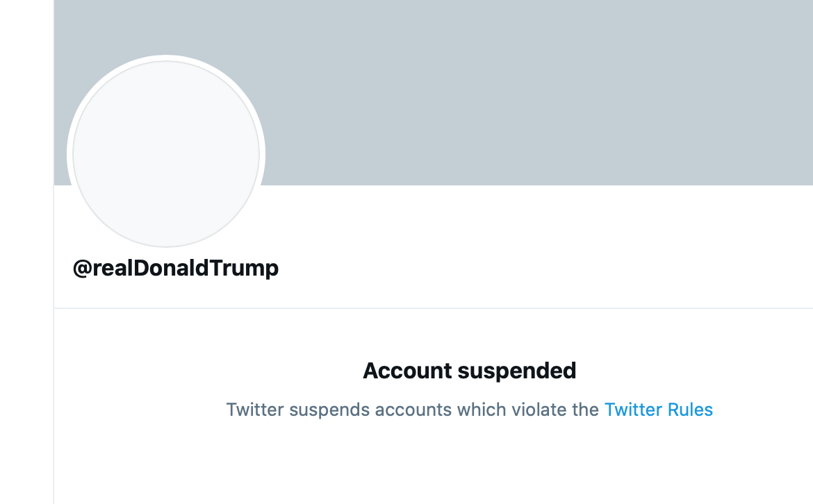Click the @realDonaldTrump handle text

[x=176, y=268]
